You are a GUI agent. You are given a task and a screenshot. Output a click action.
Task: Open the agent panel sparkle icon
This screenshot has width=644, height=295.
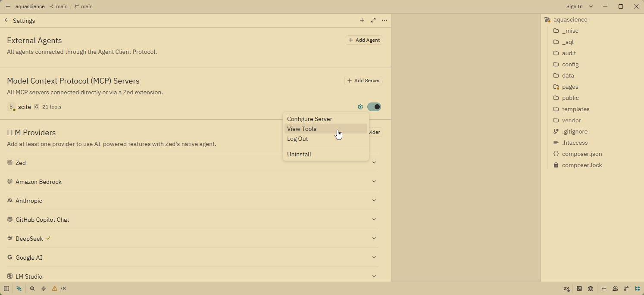19,289
